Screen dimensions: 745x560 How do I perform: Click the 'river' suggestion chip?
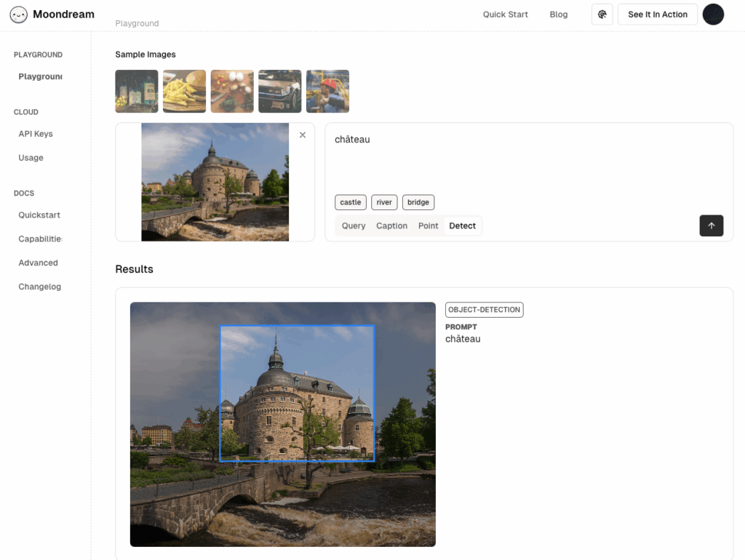coord(384,202)
